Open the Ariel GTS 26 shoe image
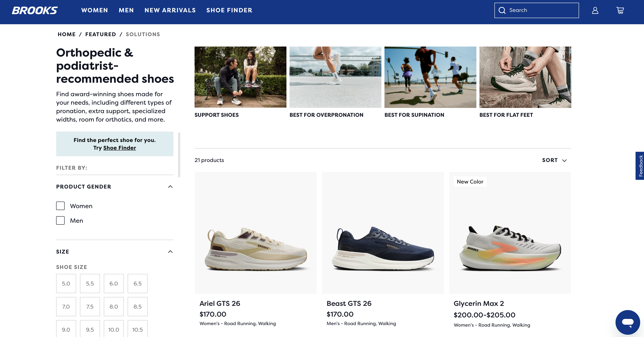The width and height of the screenshot is (644, 337). (x=255, y=233)
